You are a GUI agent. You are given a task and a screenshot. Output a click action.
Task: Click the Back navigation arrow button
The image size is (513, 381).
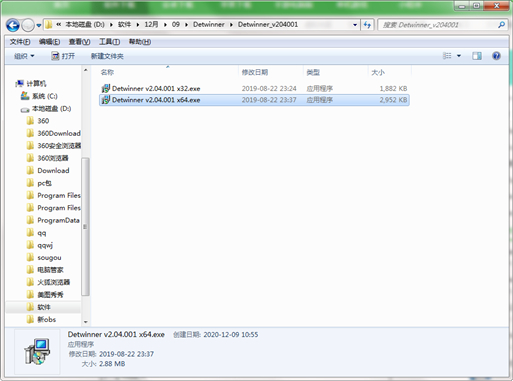[x=13, y=25]
